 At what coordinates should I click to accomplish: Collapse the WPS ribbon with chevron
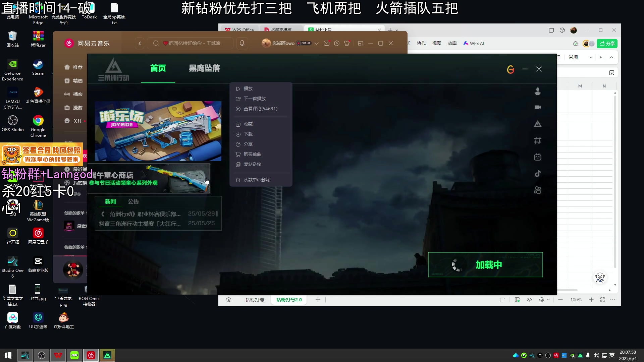(x=611, y=57)
